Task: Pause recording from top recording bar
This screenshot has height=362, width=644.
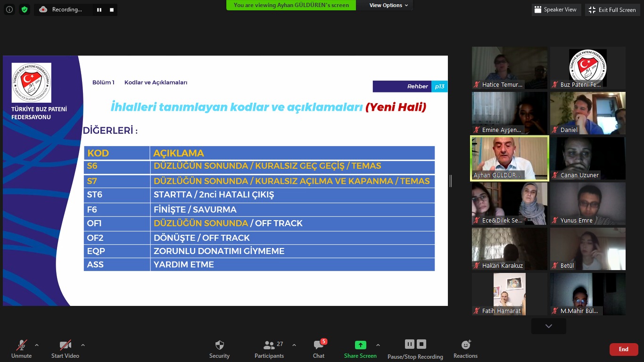Action: tap(99, 9)
